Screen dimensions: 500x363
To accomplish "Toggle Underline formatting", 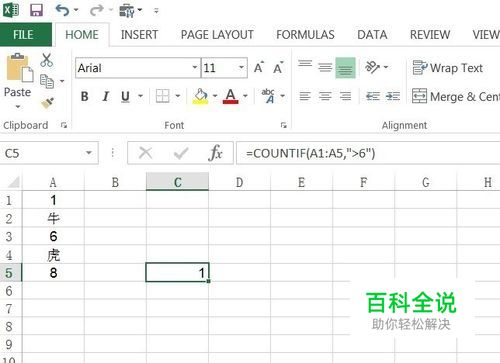I will point(125,97).
